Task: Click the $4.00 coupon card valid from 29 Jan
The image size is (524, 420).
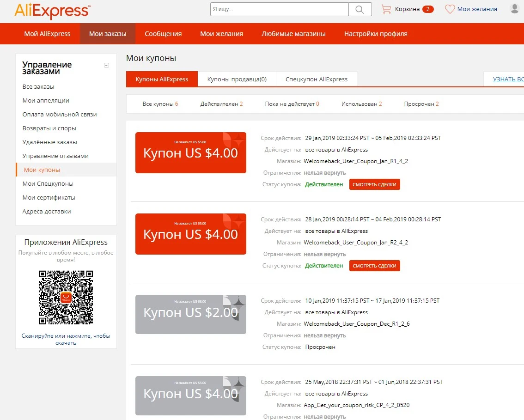Action: 191,152
